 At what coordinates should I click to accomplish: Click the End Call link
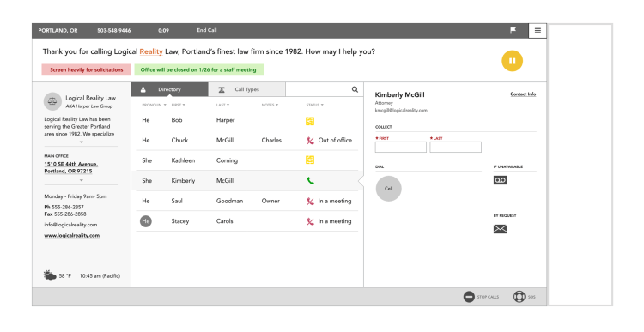click(x=207, y=30)
